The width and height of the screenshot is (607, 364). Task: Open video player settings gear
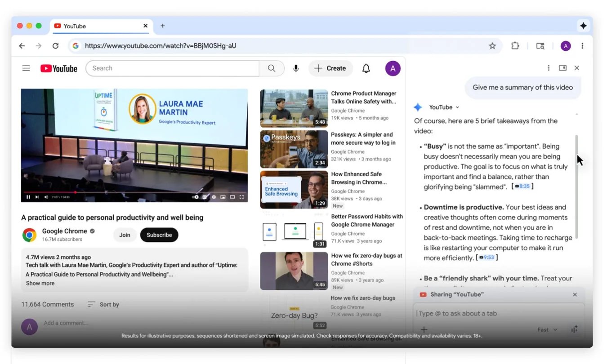tap(214, 197)
